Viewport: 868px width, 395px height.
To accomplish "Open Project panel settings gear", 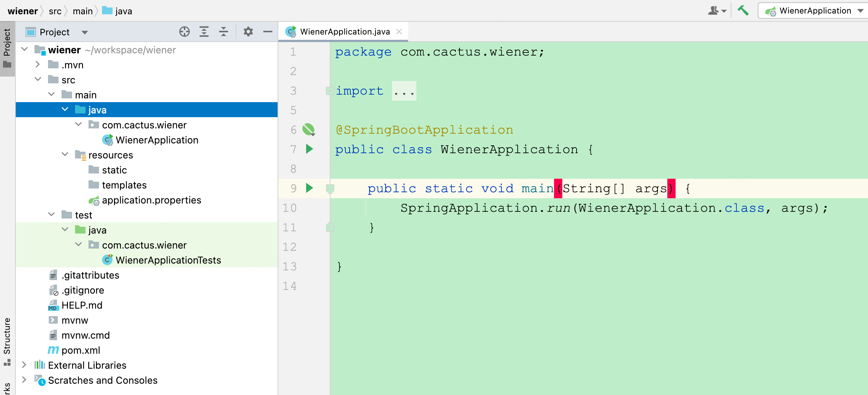I will 248,32.
